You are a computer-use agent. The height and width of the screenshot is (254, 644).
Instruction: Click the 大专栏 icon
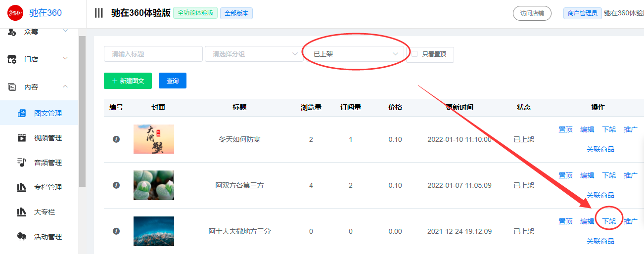point(22,212)
